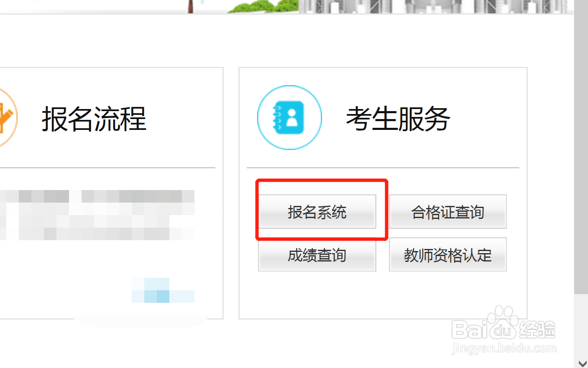Open 成绩查询 score lookup
The image size is (588, 368).
pyautogui.click(x=317, y=254)
